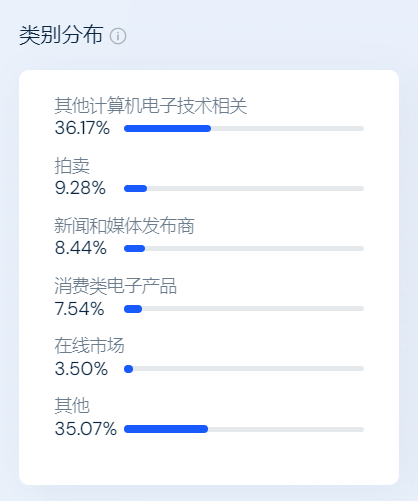Click the 拍卖 blue progress bar
The image size is (418, 501).
click(x=135, y=189)
